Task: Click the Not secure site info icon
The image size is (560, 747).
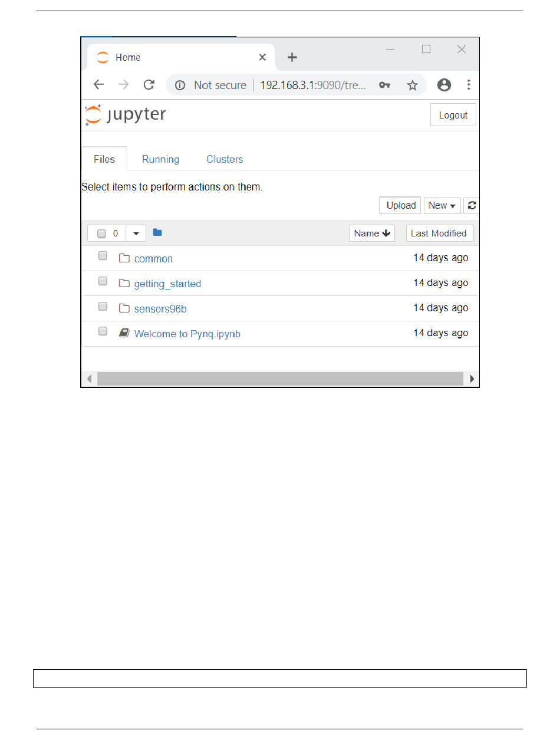Action: pyautogui.click(x=180, y=85)
